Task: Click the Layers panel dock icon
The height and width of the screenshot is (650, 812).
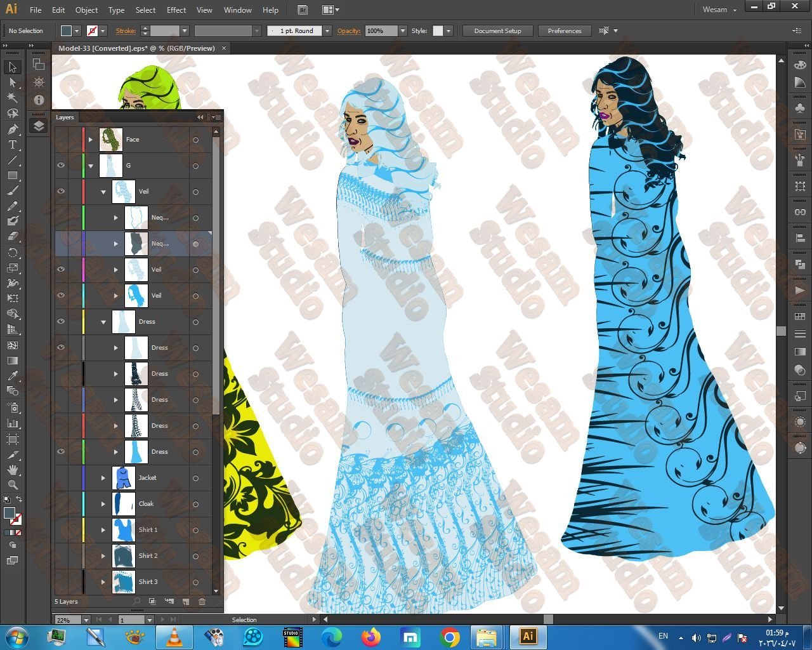Action: 39,126
